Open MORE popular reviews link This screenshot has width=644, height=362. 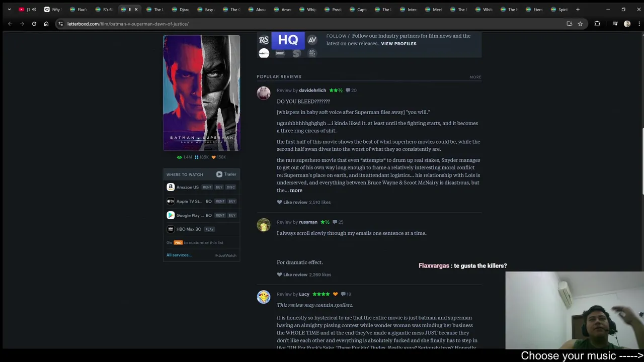(475, 77)
